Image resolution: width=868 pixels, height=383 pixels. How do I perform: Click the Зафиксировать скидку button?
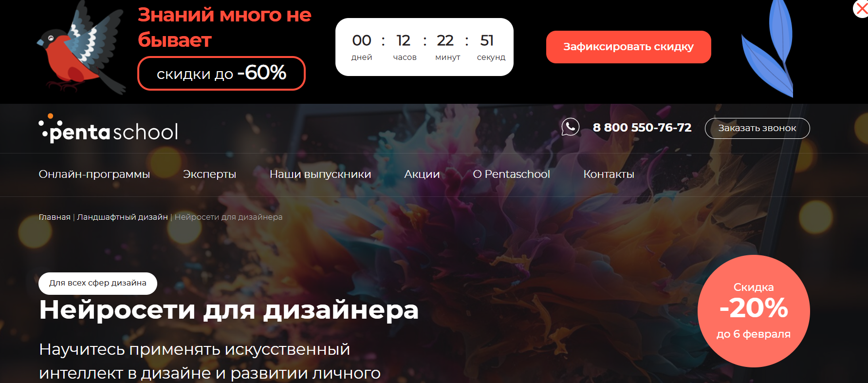(x=628, y=47)
